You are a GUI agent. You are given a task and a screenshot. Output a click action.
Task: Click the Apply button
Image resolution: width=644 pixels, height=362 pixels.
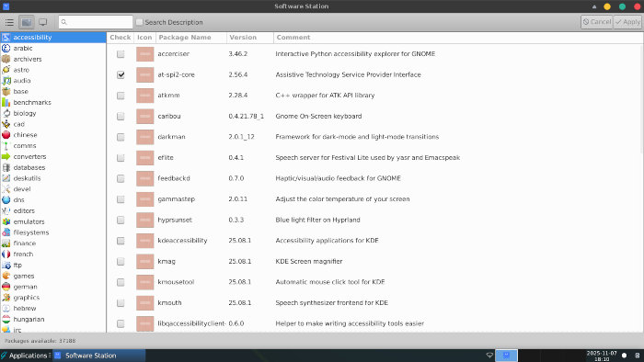tap(627, 22)
